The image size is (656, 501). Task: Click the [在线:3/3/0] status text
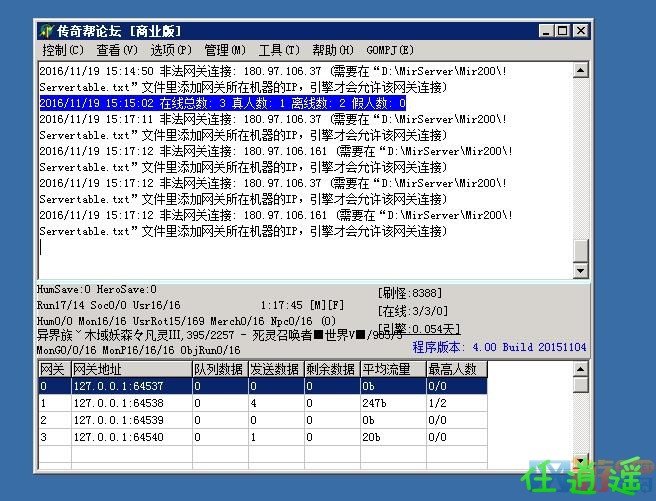click(x=413, y=311)
